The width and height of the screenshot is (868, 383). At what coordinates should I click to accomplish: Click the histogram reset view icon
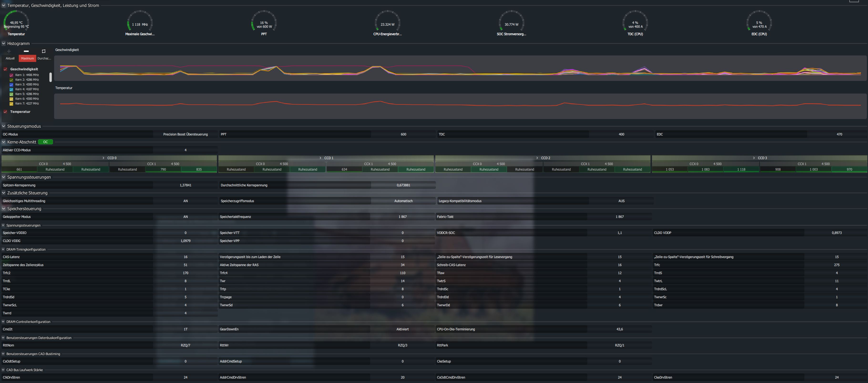coord(43,51)
